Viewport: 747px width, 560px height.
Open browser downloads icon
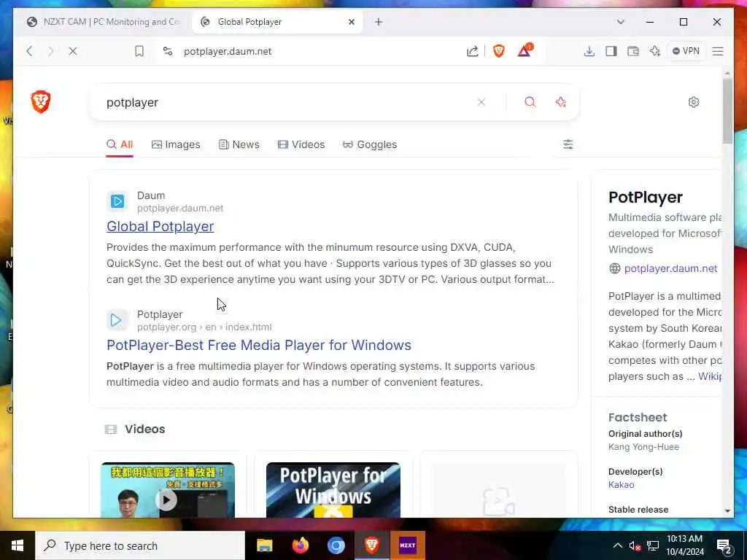click(x=589, y=51)
